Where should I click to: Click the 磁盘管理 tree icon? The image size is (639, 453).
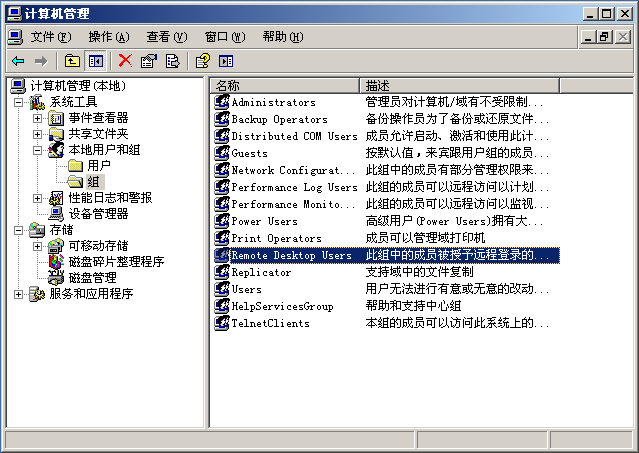(x=56, y=278)
